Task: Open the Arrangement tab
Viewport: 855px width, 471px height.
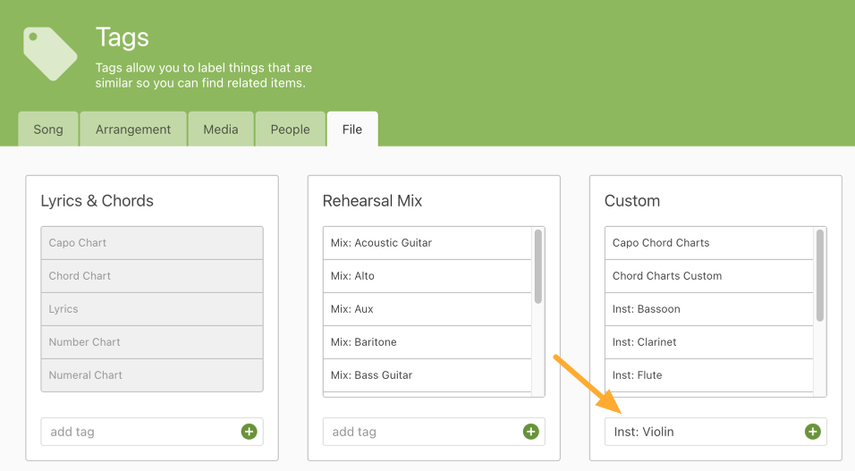Action: (133, 129)
